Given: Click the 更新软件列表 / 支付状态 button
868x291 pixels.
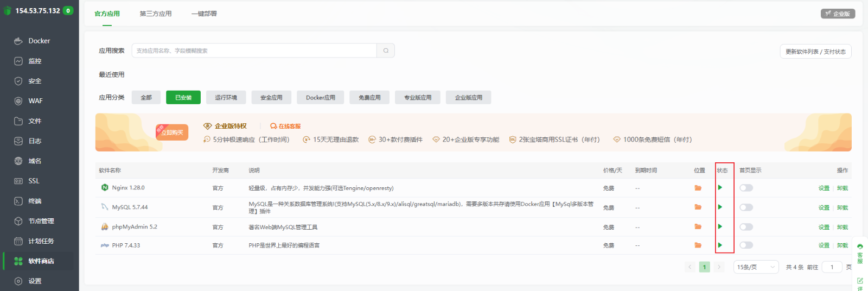Looking at the screenshot, I should (815, 52).
